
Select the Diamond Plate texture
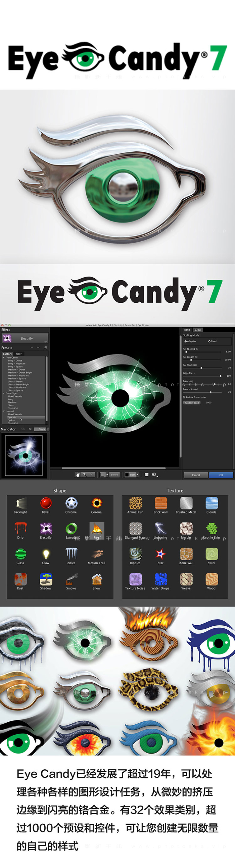tap(135, 528)
